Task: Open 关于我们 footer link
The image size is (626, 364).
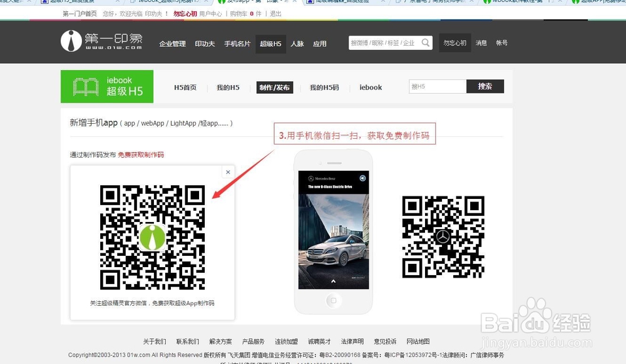Action: pos(155,341)
